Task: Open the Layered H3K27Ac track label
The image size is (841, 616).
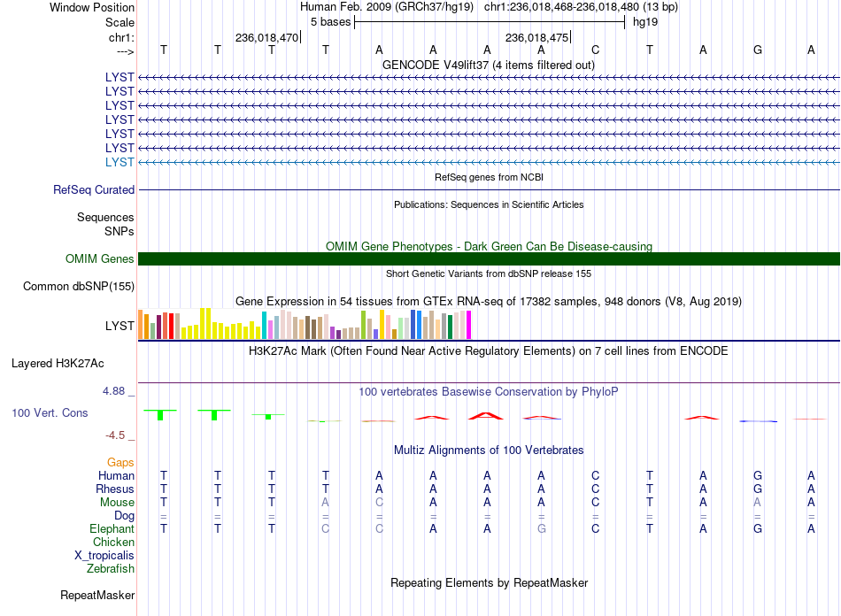Action: point(58,364)
